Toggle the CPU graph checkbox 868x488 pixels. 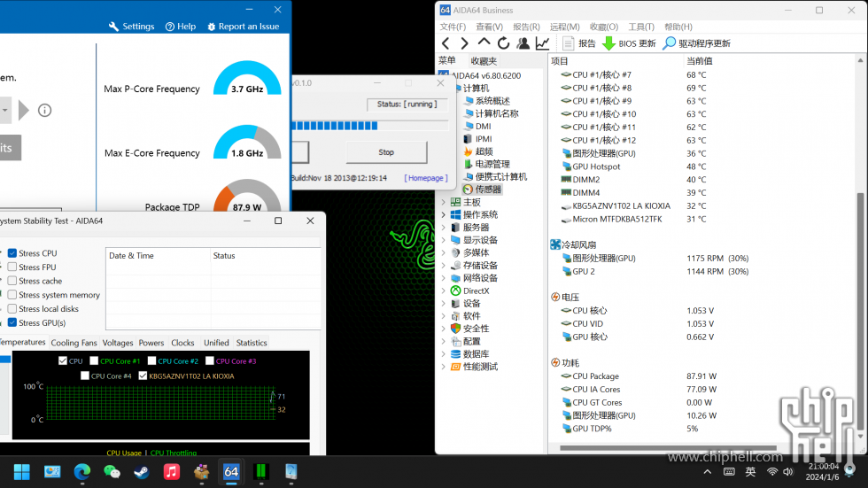click(63, 360)
